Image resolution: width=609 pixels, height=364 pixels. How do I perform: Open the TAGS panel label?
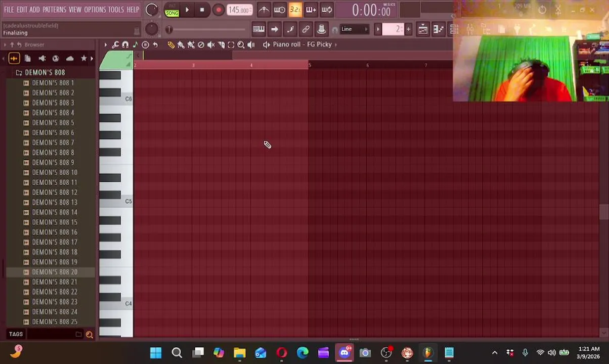pos(16,334)
